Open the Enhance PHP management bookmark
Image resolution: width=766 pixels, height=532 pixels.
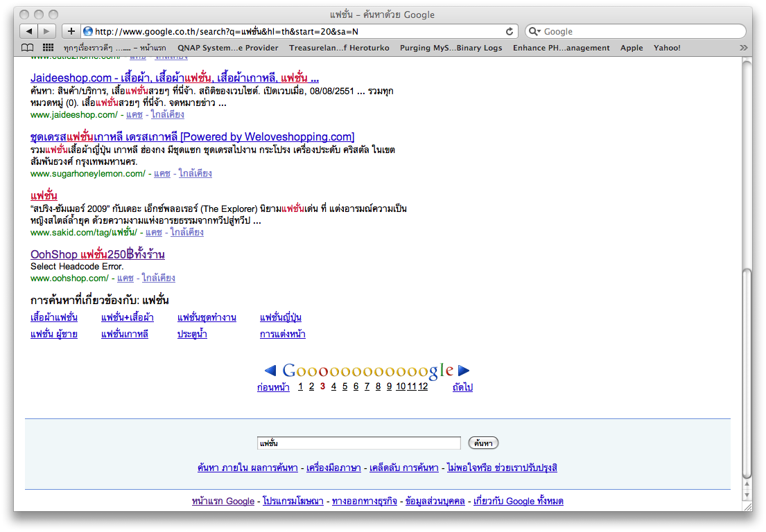[562, 48]
